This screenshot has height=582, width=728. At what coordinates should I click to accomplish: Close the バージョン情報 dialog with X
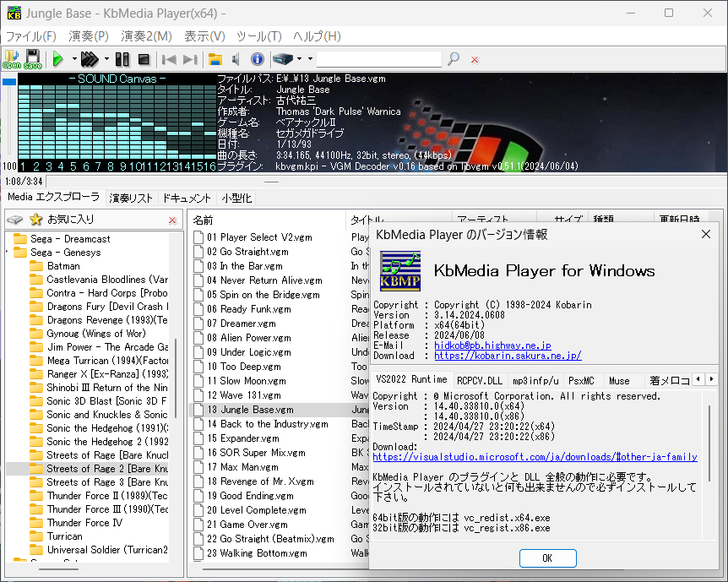(706, 234)
